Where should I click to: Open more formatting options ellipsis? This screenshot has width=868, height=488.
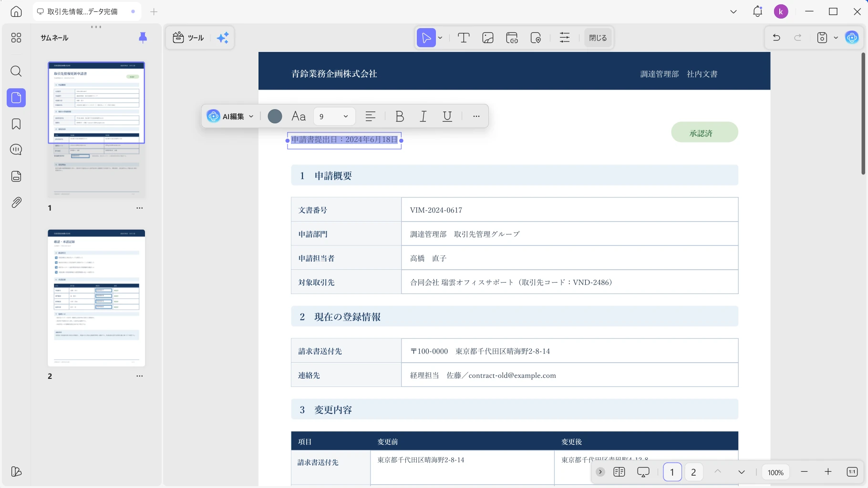point(476,116)
